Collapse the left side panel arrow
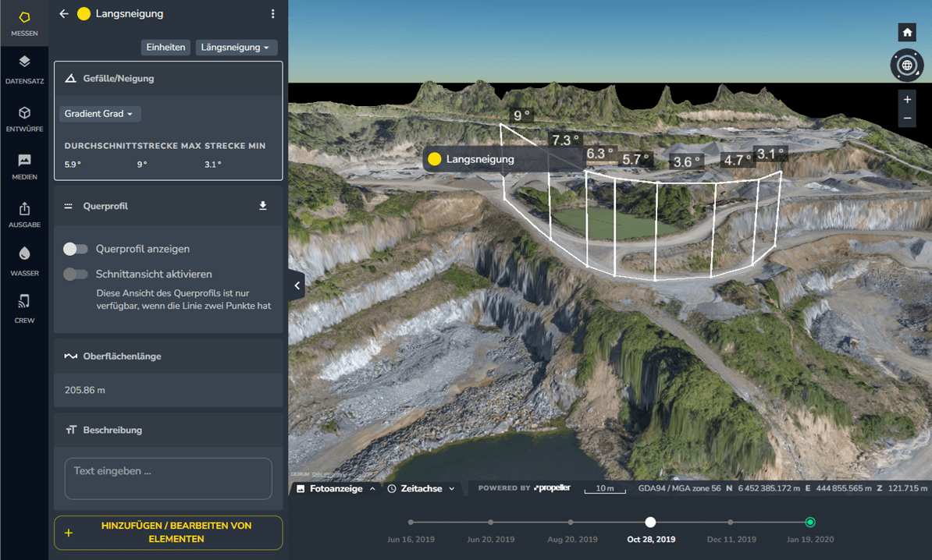 297,285
